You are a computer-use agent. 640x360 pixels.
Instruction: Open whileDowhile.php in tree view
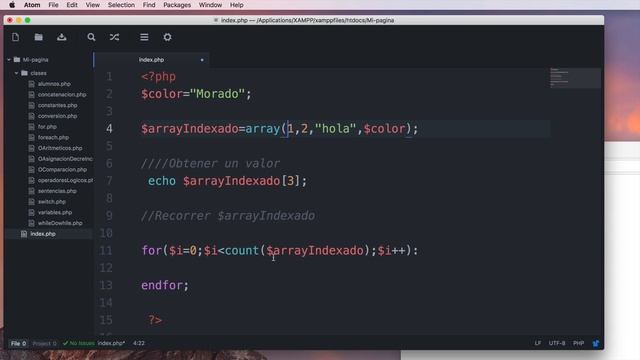coord(60,223)
